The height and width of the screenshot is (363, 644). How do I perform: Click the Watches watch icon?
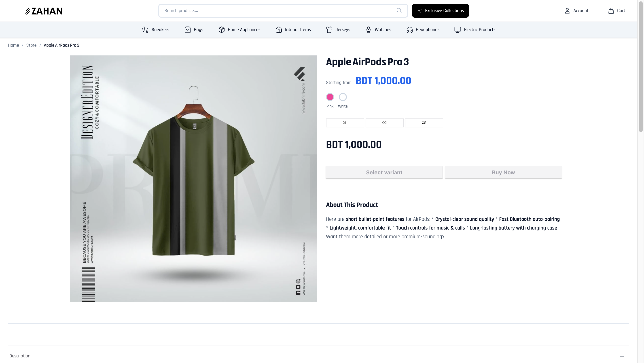pos(368,30)
